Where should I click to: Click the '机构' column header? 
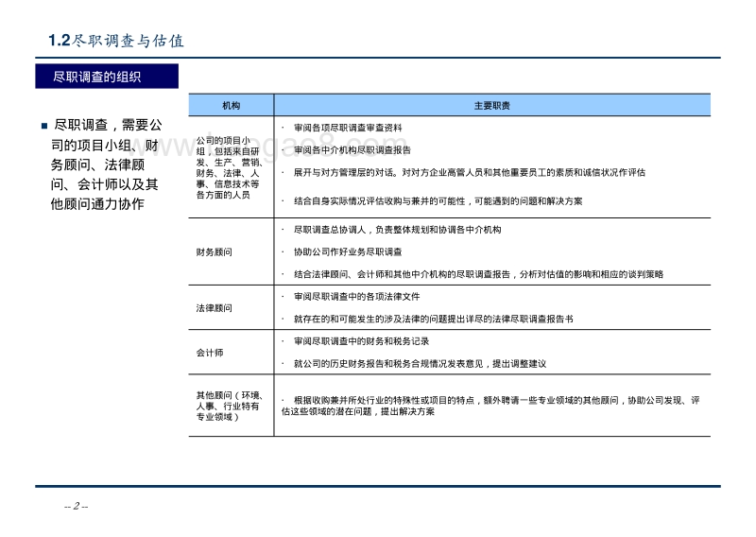point(231,105)
